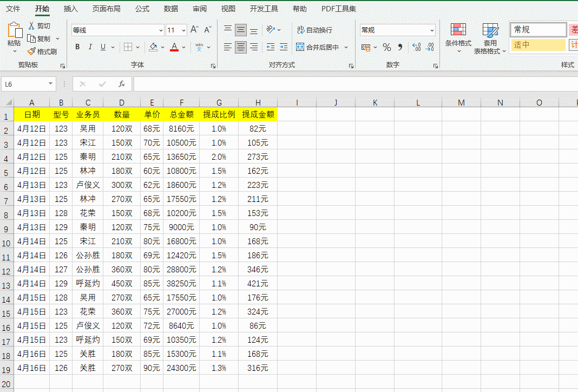
Task: Decrease decimal places
Action: pos(430,47)
